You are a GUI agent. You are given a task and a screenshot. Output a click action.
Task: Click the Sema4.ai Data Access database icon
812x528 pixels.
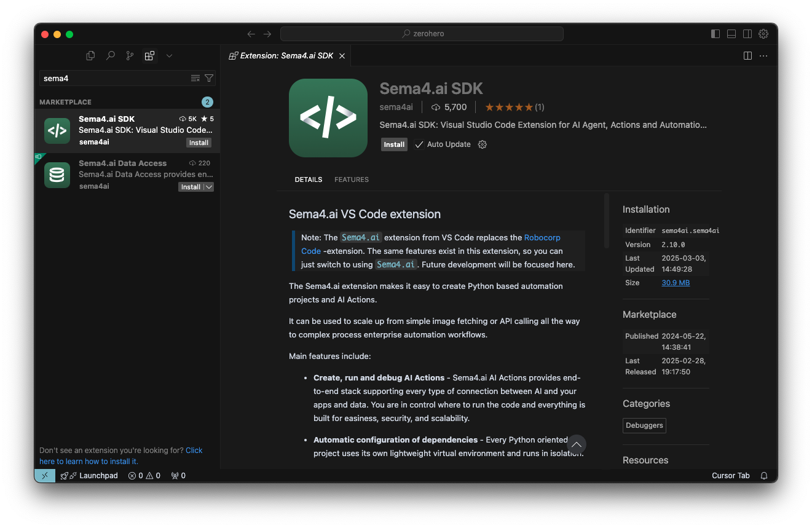57,175
